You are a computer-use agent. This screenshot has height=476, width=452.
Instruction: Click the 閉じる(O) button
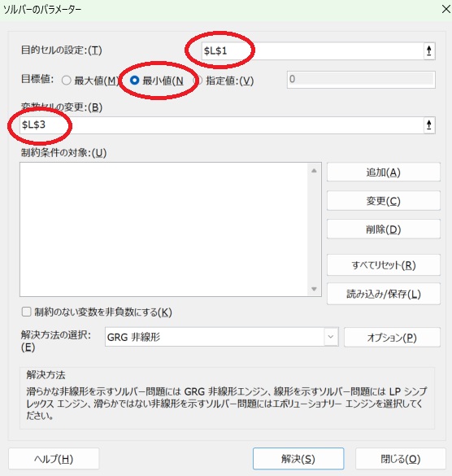pyautogui.click(x=401, y=459)
